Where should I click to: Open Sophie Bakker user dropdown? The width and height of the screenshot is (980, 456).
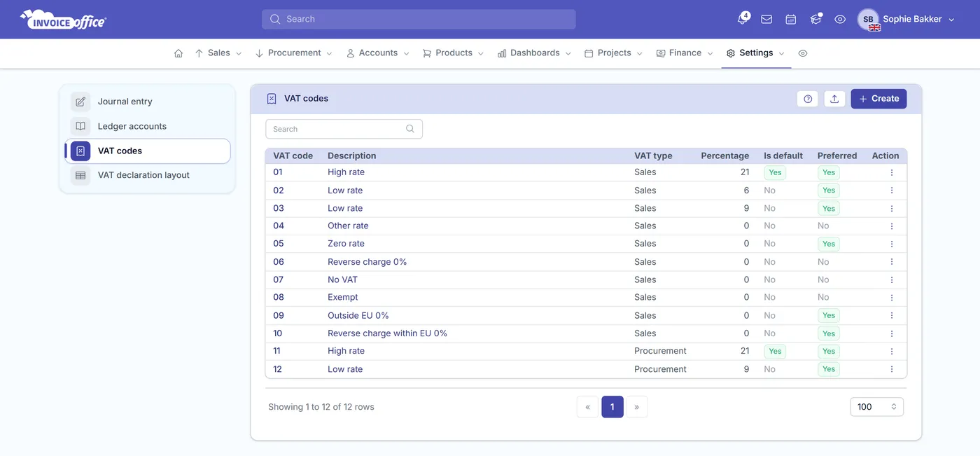pos(918,20)
